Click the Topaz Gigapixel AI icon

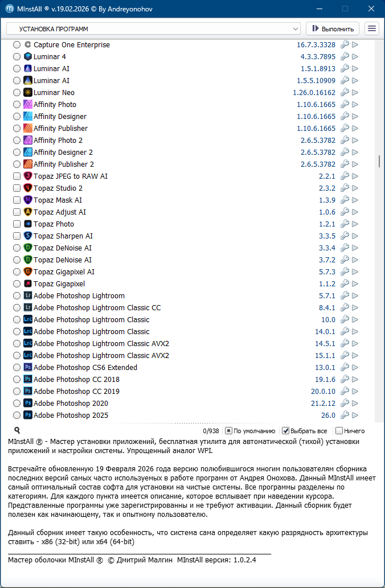(x=28, y=272)
